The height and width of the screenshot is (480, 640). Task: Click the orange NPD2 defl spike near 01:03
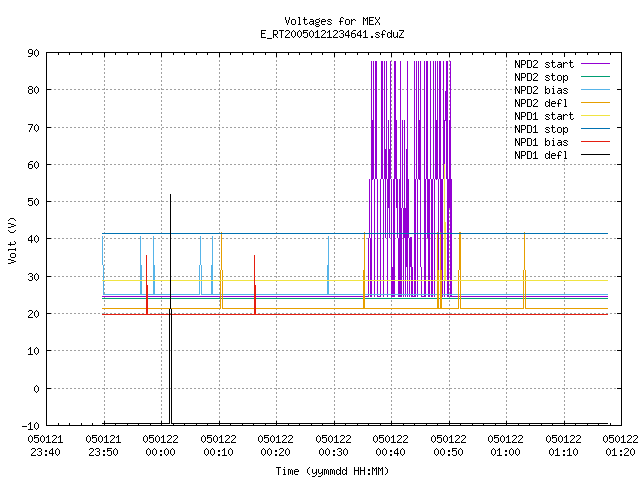click(524, 271)
